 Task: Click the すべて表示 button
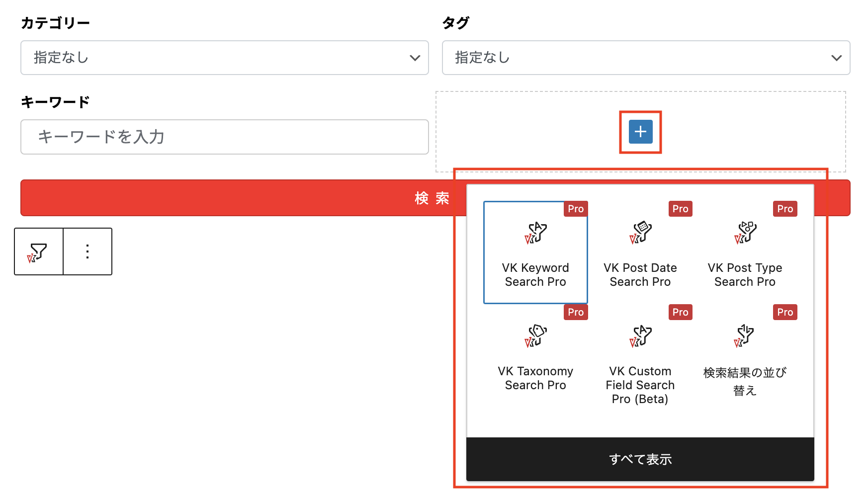640,459
